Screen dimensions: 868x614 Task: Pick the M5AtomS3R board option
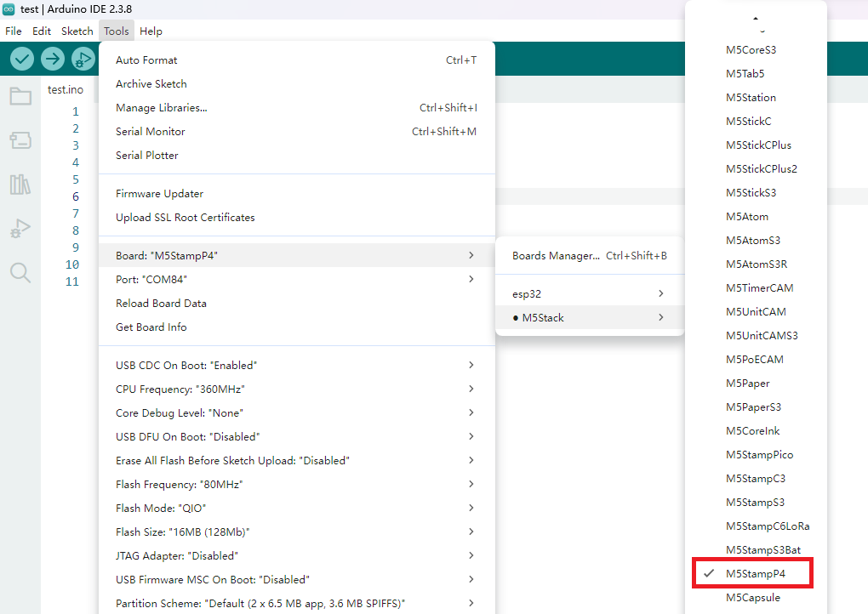pos(756,264)
